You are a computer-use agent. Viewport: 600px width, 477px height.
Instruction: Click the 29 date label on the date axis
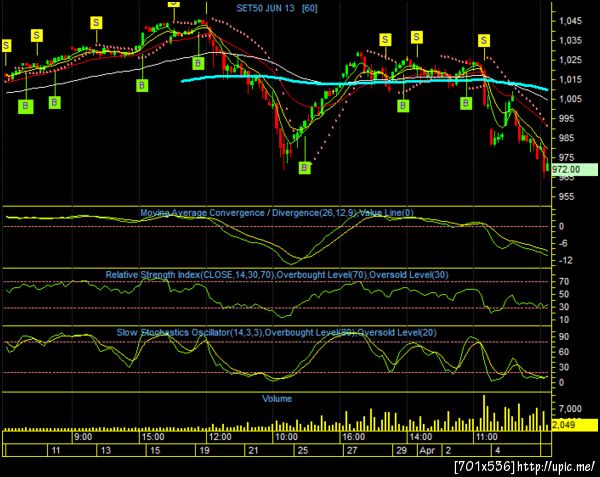pos(401,450)
